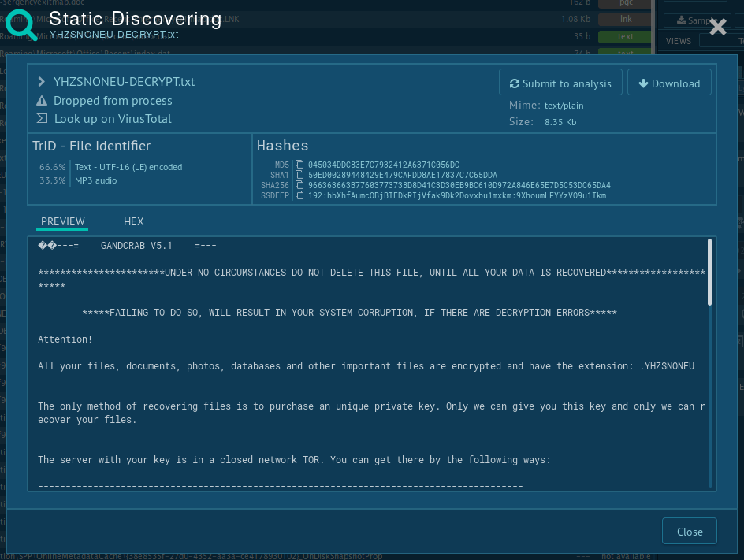The height and width of the screenshot is (560, 744).
Task: Click the SHA256 hash string text
Action: pyautogui.click(x=459, y=186)
